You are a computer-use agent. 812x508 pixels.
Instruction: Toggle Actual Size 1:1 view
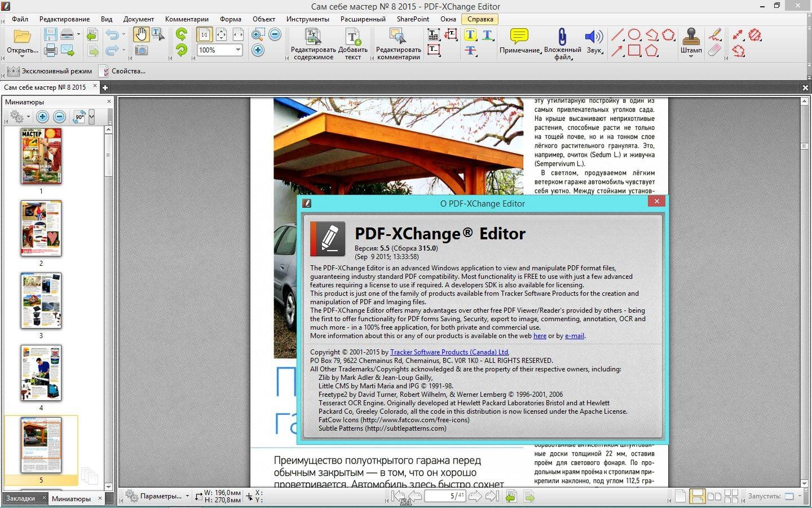click(x=204, y=35)
